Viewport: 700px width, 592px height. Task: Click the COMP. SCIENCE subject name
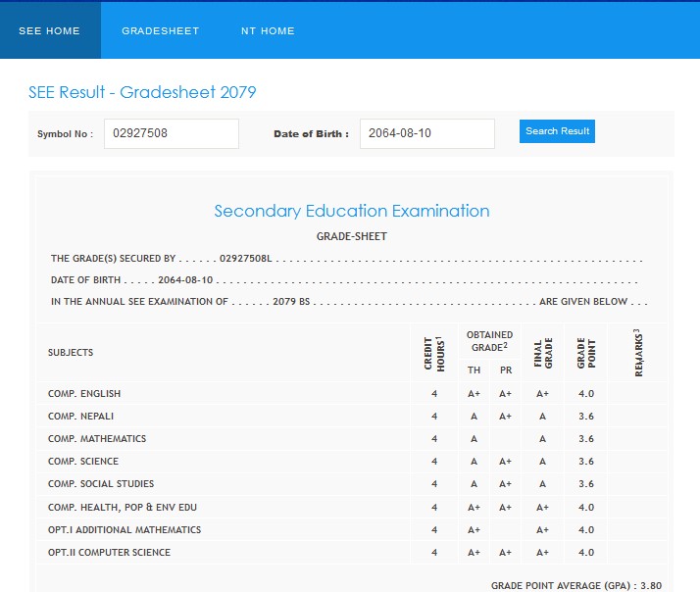tap(83, 462)
